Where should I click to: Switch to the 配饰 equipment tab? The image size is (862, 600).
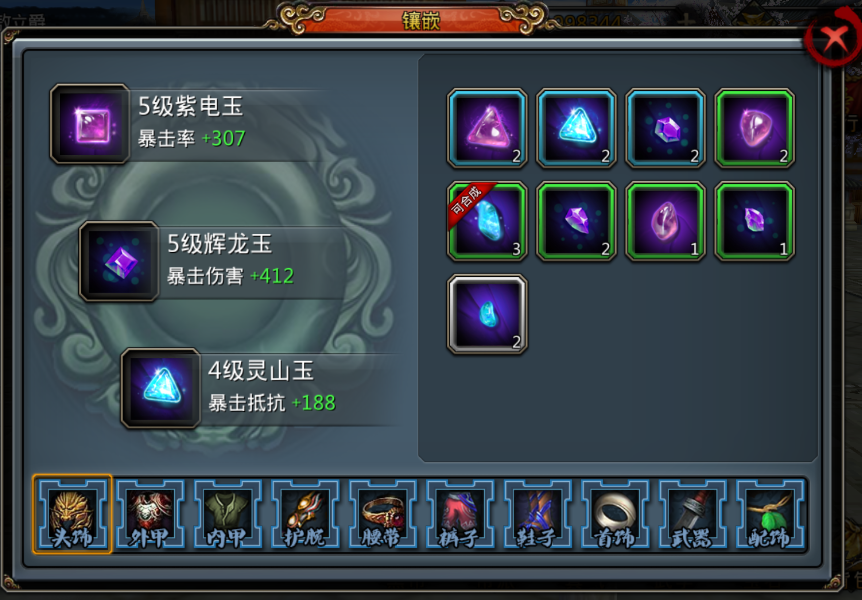click(770, 514)
